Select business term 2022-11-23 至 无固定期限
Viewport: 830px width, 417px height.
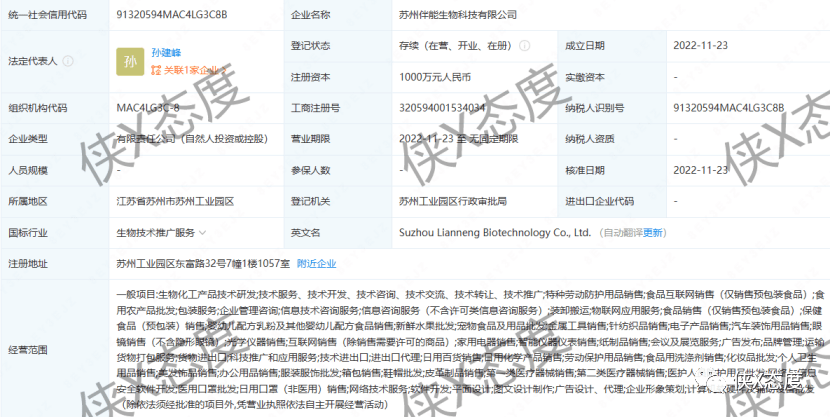[458, 139]
